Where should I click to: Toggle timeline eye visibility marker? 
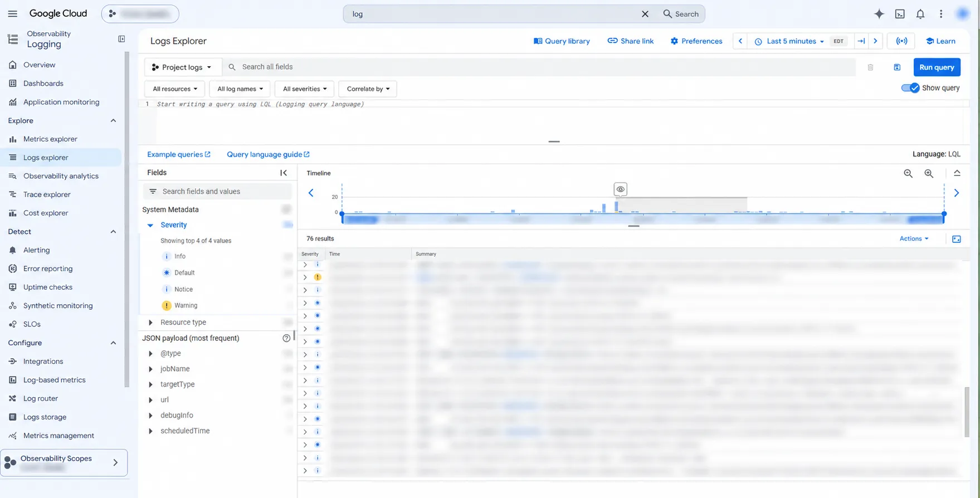[x=620, y=189]
